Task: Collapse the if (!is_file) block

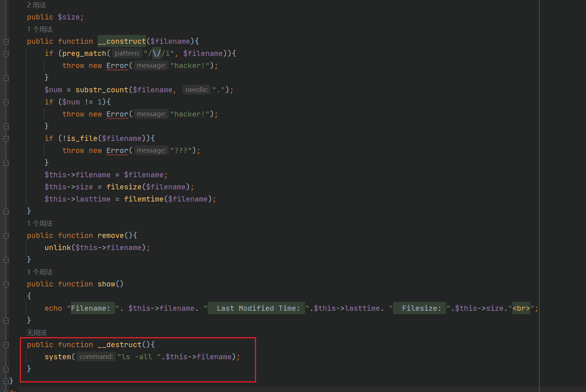Action: 6,139
